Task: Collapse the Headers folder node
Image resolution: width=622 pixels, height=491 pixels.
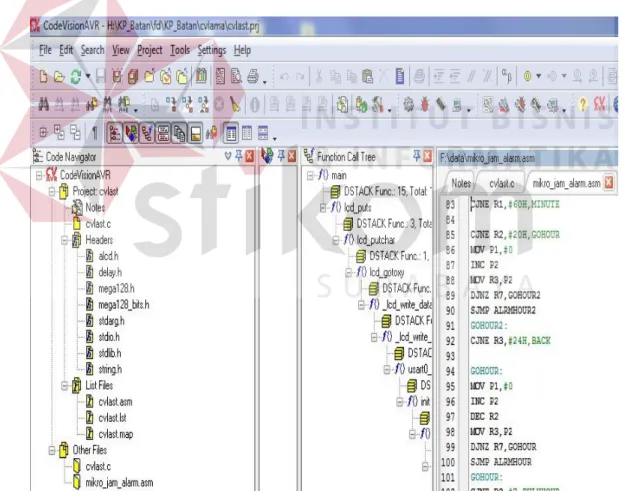Action: tap(64, 240)
